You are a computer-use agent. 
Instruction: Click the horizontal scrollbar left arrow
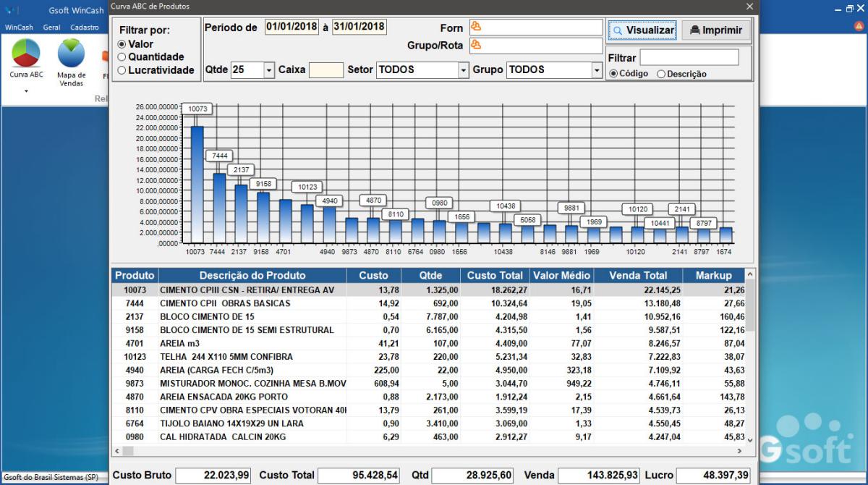point(117,451)
